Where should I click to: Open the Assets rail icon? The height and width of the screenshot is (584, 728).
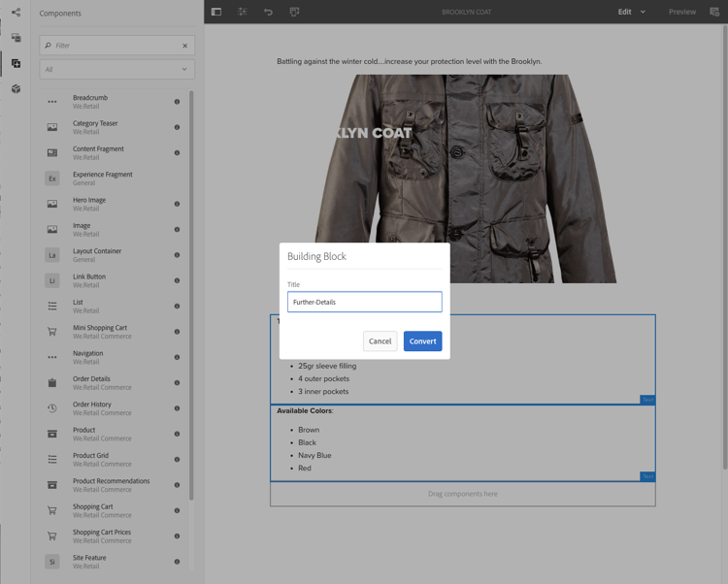click(x=17, y=38)
